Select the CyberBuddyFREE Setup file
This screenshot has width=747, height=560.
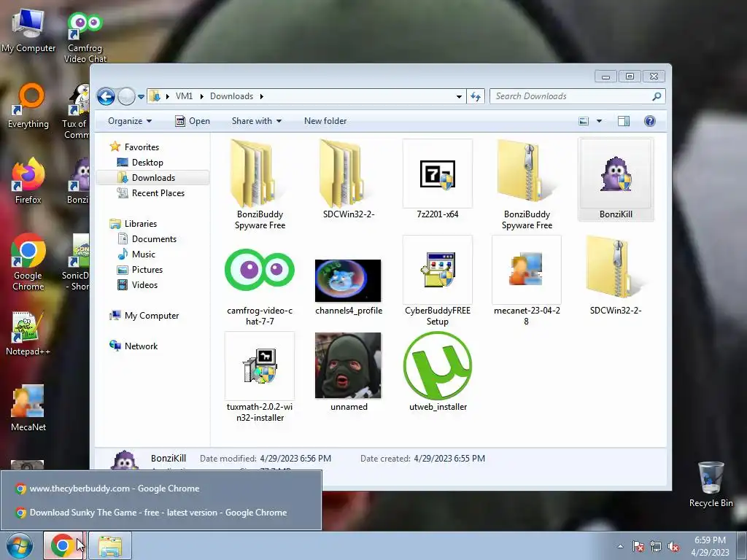(x=438, y=281)
